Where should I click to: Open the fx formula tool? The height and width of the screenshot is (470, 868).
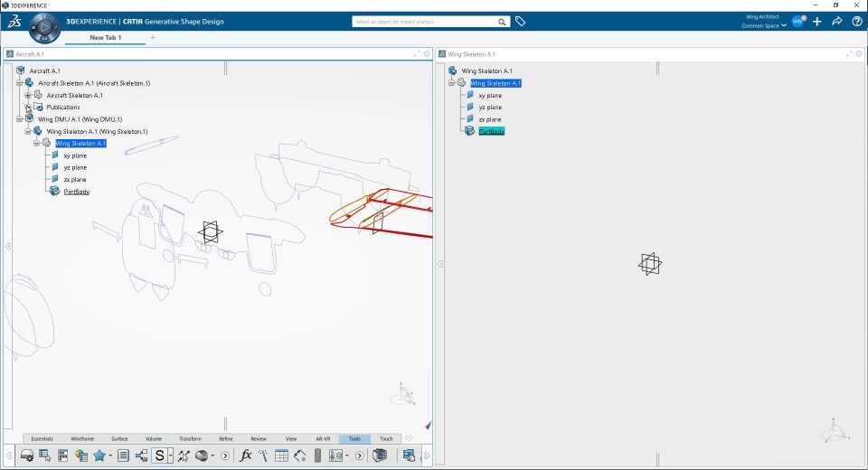(245, 456)
